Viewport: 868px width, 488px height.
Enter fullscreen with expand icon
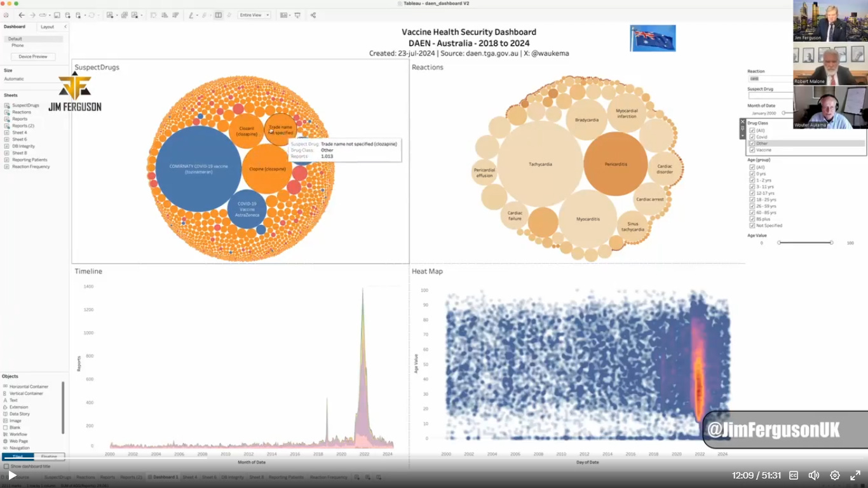pyautogui.click(x=855, y=475)
